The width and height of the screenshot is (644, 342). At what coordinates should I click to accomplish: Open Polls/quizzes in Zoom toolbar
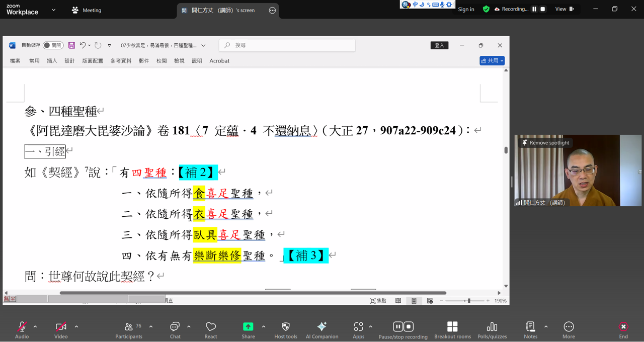click(x=492, y=327)
